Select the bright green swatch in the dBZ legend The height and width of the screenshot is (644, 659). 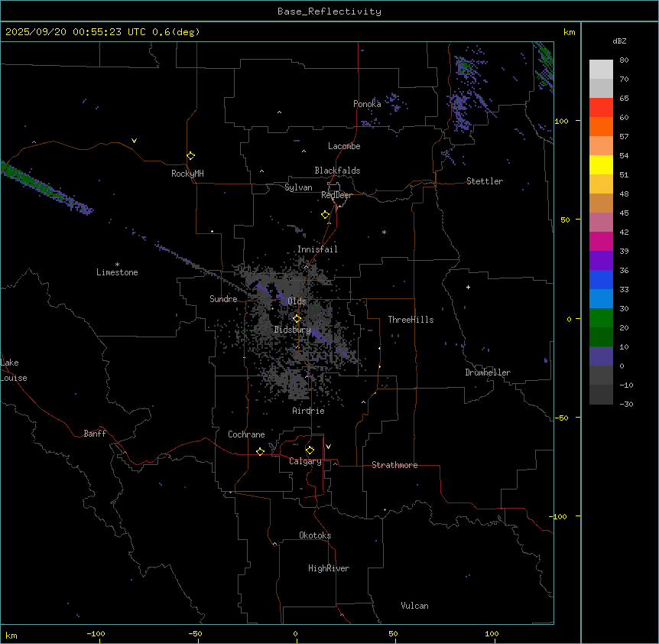coord(601,317)
